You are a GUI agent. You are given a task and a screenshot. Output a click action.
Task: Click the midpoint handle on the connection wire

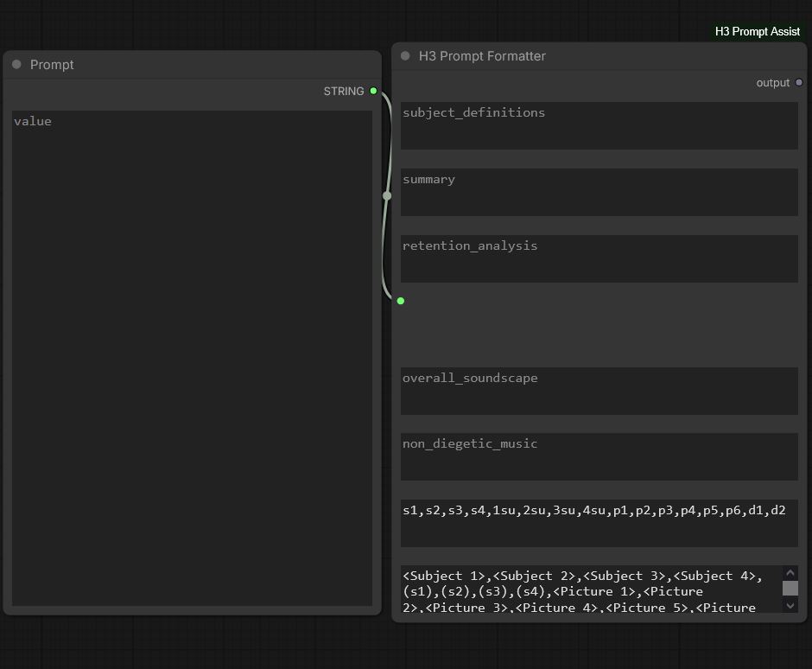(x=387, y=196)
